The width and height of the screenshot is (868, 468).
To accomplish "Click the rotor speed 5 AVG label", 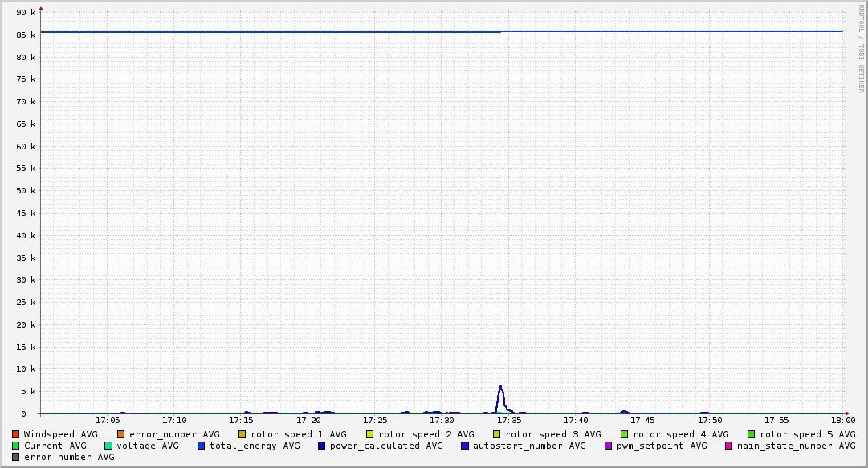I will (x=807, y=434).
